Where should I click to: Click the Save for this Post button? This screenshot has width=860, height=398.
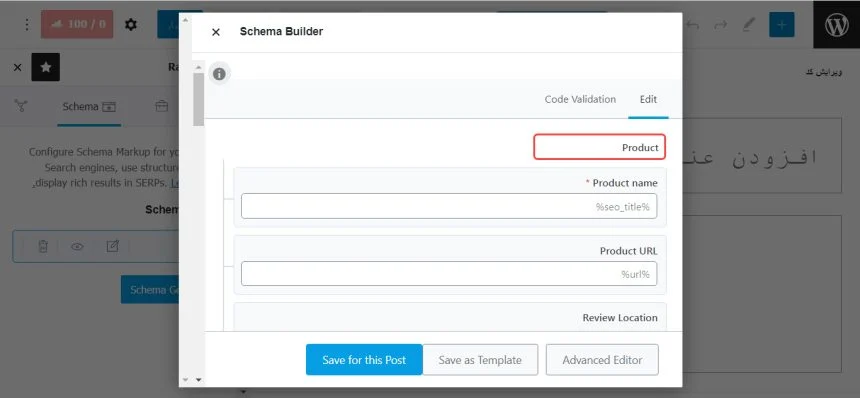click(364, 360)
